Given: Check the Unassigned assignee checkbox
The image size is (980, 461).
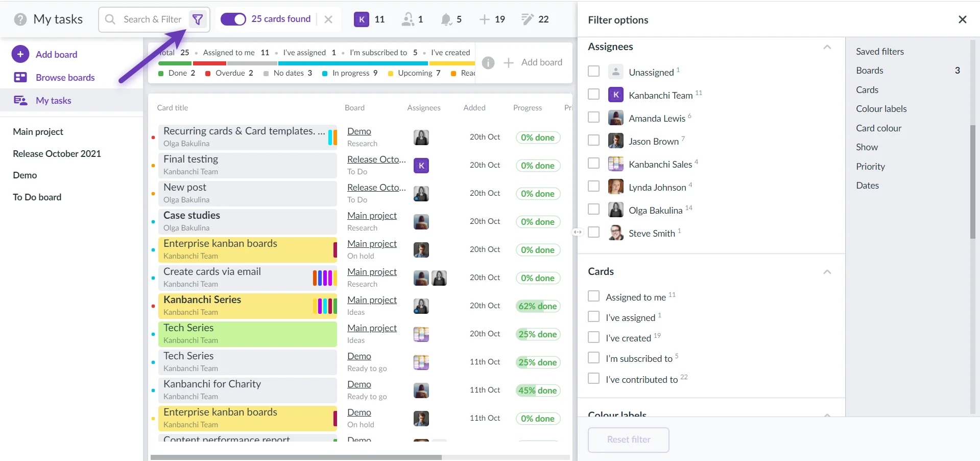Looking at the screenshot, I should (593, 71).
